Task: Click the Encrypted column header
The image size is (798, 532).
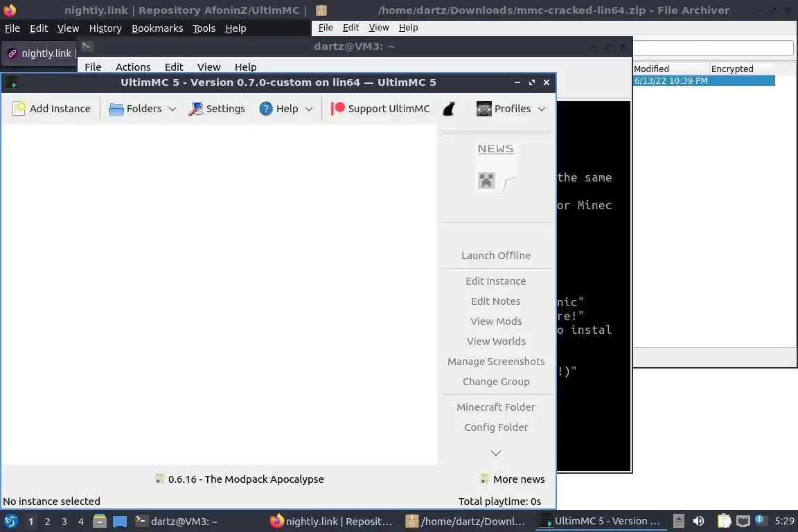Action: click(742, 69)
